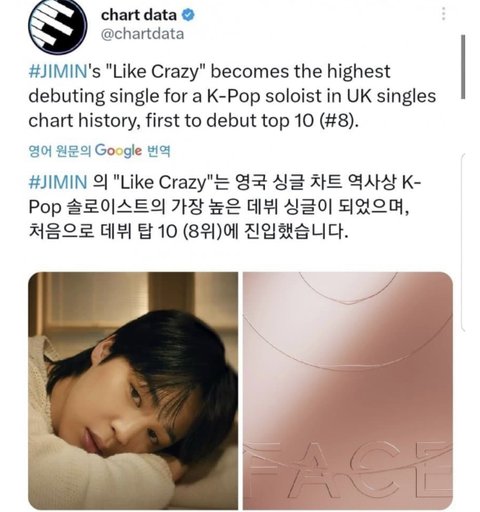480x512 pixels.
Task: Click the 번역 translation label
Action: pyautogui.click(x=159, y=151)
